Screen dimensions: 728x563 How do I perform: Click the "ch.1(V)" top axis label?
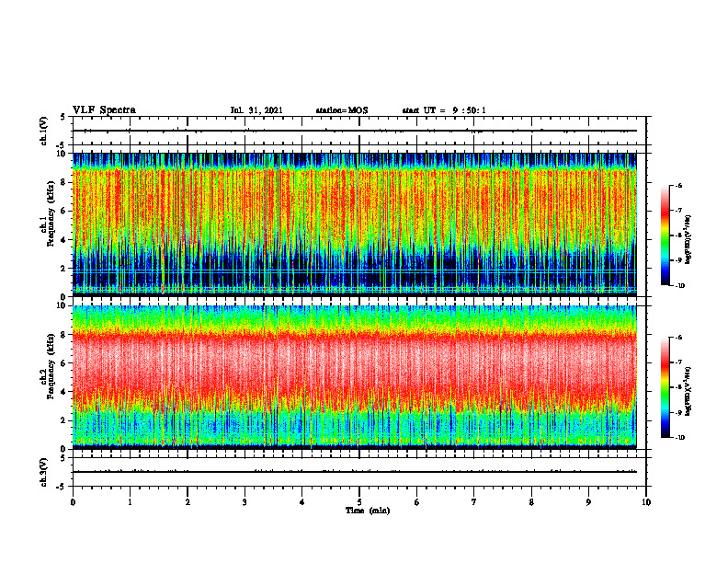43,131
